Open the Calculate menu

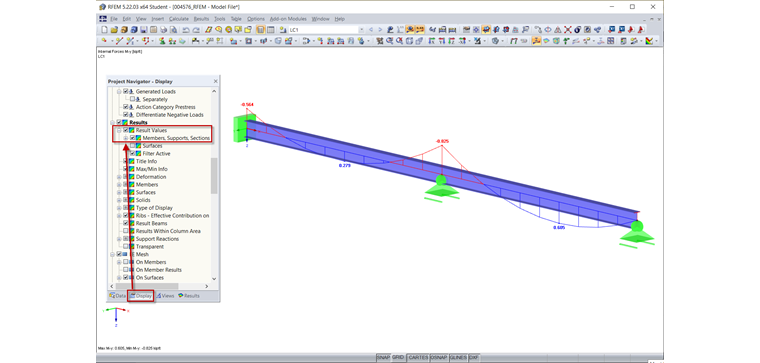point(179,19)
